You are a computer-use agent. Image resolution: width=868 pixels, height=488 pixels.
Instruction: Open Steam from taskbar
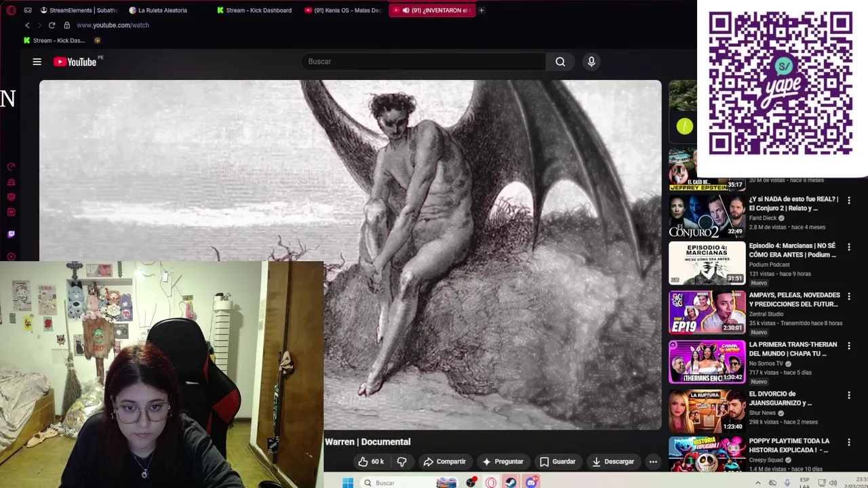[x=511, y=483]
